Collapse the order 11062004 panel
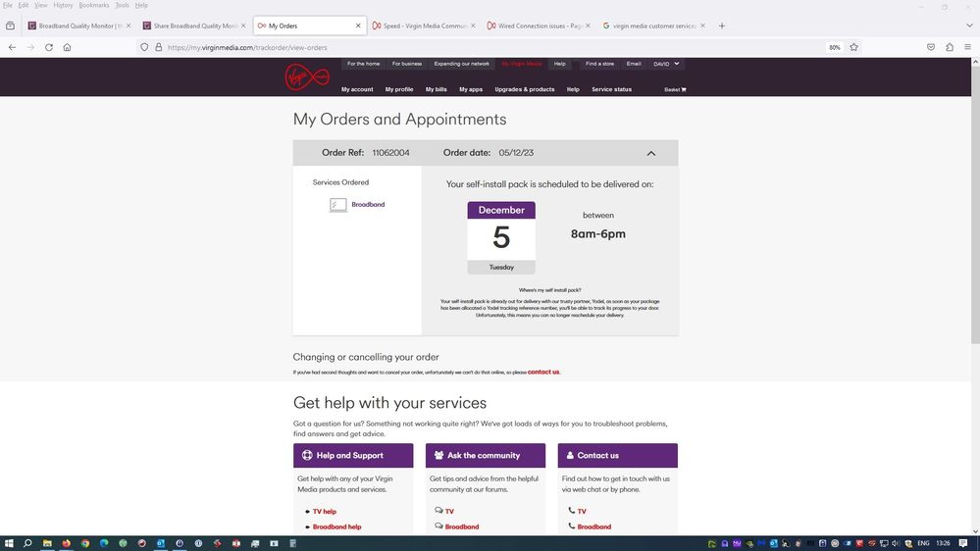This screenshot has width=980, height=551. coord(650,153)
